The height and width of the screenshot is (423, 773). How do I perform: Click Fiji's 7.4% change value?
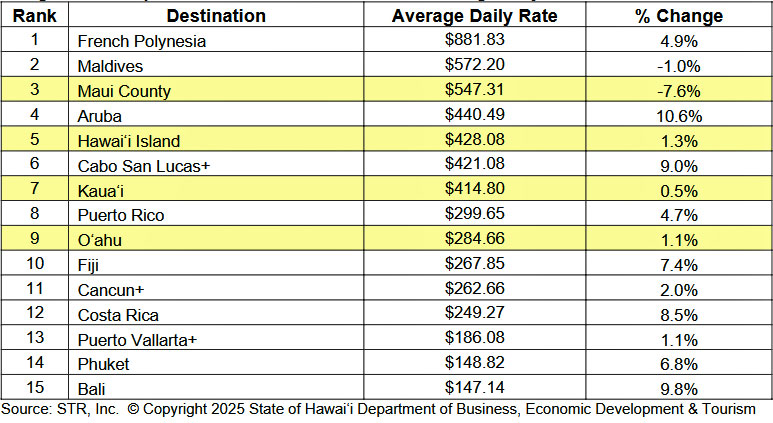pos(680,263)
